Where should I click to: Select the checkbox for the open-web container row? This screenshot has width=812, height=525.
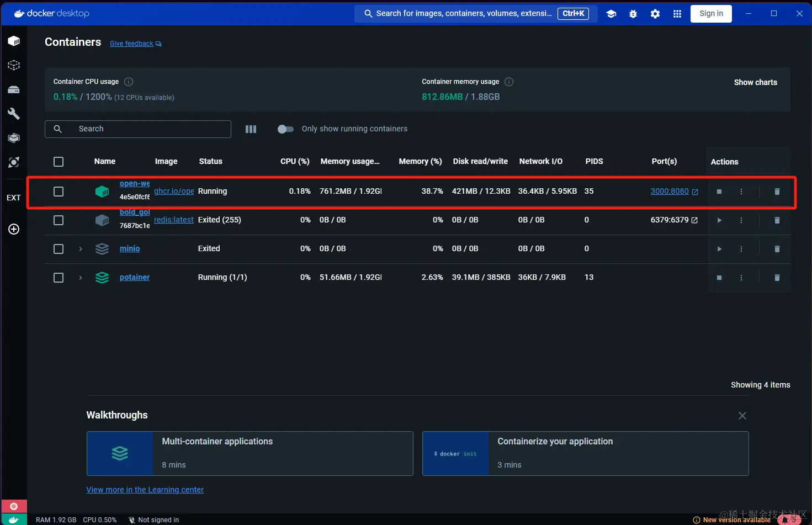59,192
